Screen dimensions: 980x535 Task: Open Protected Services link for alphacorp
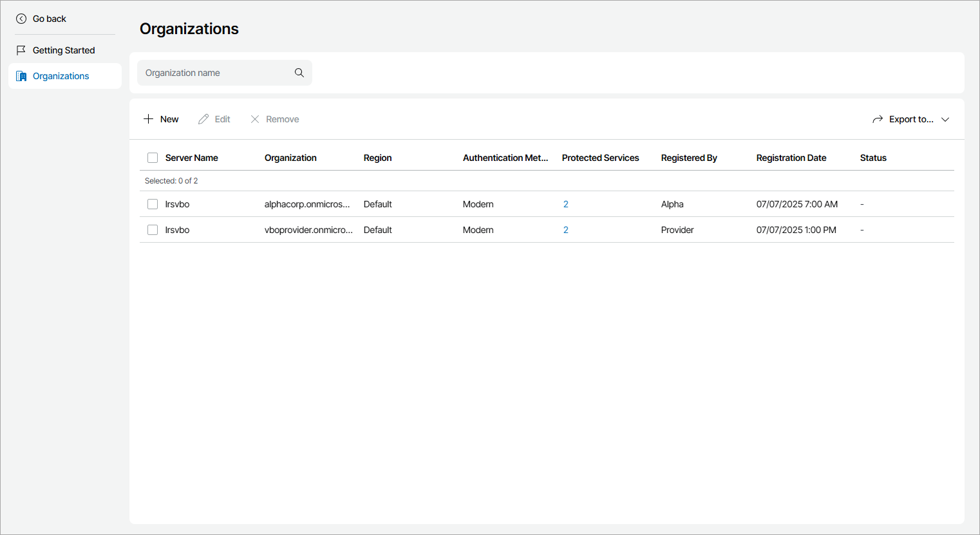[x=566, y=204]
